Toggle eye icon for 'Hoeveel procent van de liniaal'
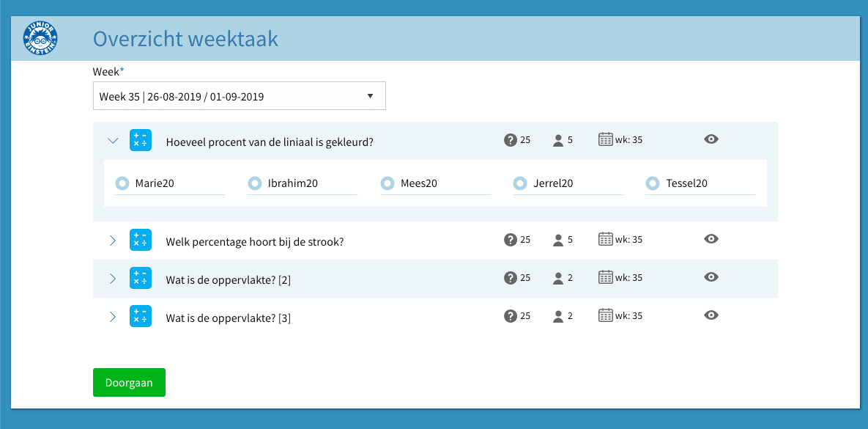 (x=711, y=139)
